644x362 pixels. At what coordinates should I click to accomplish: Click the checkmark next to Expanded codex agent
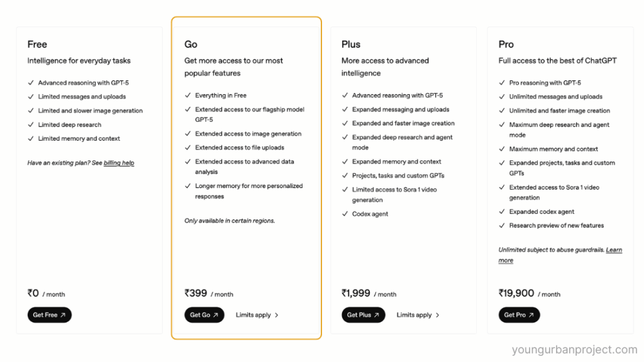[501, 212]
